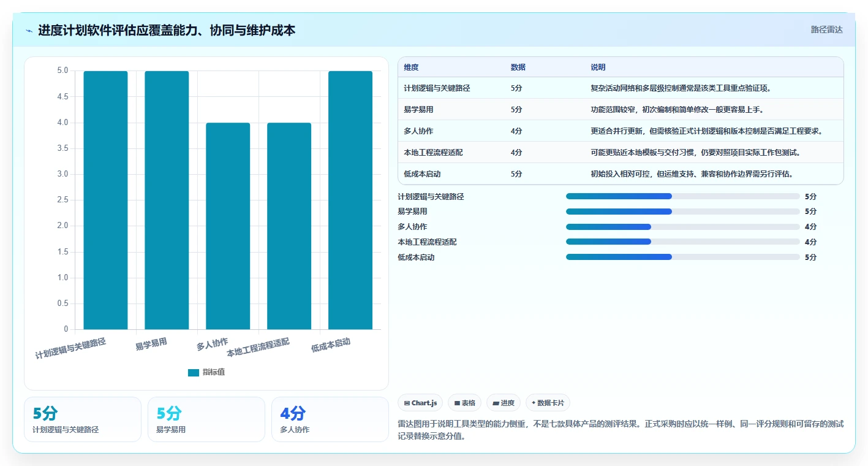Click the 数据 column header
Screen dimensions: 868x466
pyautogui.click(x=518, y=67)
